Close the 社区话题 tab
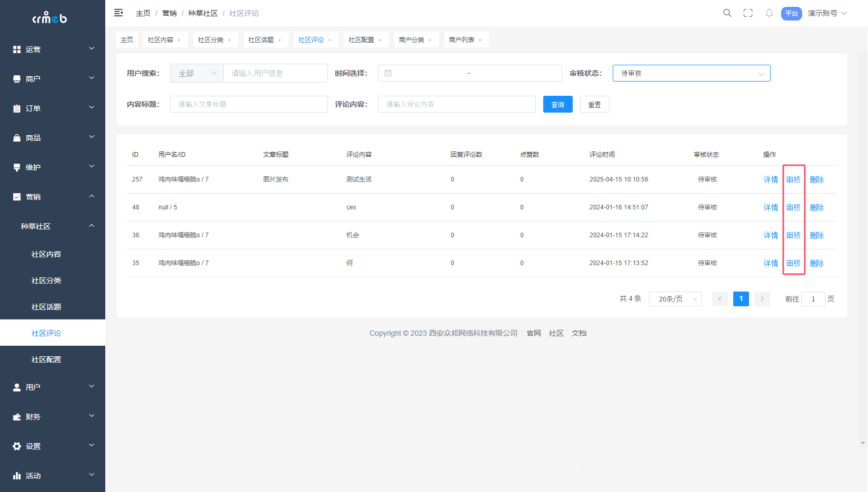This screenshot has width=868, height=492. tap(280, 40)
